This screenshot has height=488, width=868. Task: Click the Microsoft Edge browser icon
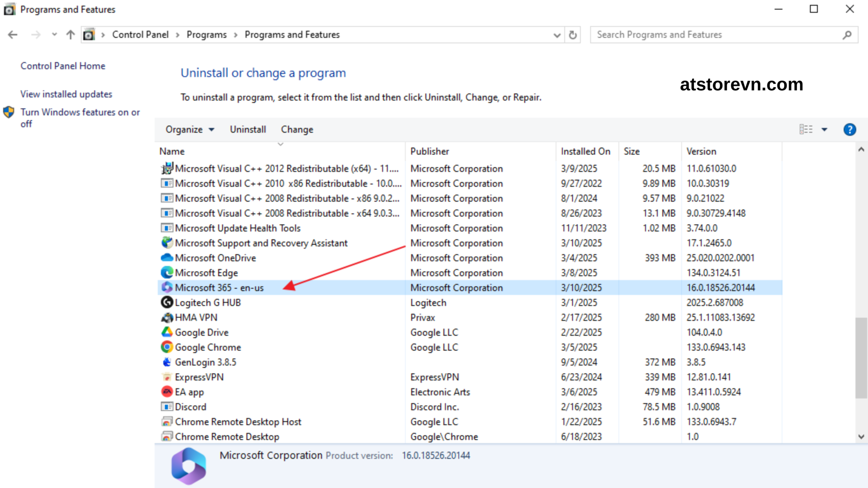(167, 273)
